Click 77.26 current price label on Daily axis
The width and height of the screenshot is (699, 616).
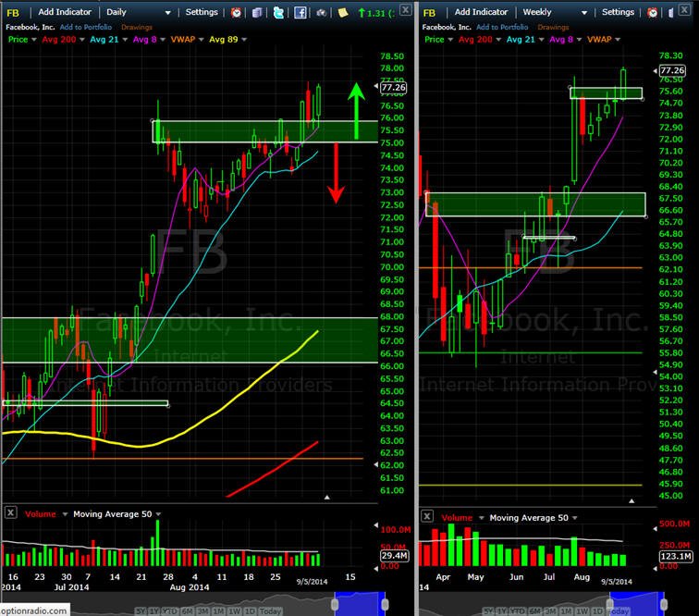[393, 88]
